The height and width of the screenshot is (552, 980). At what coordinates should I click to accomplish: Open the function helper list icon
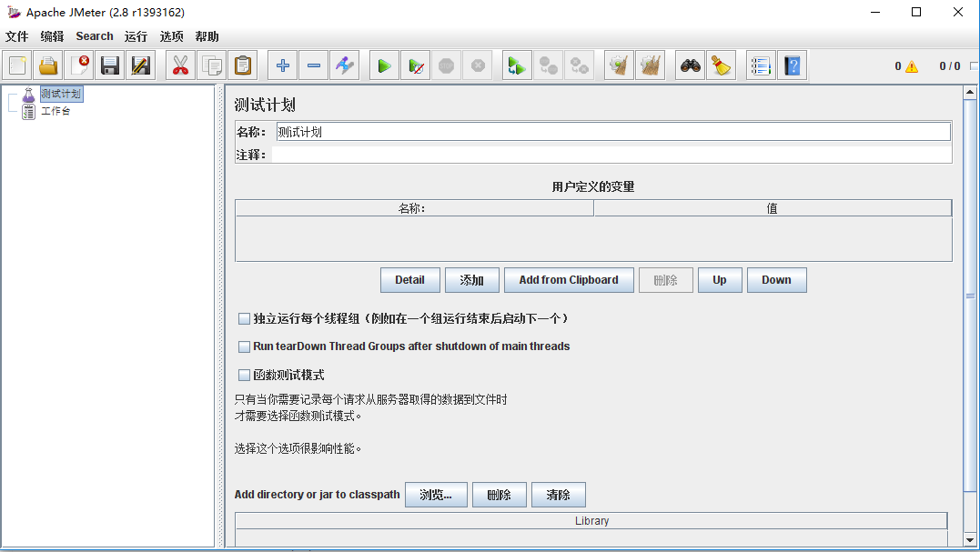tap(761, 65)
